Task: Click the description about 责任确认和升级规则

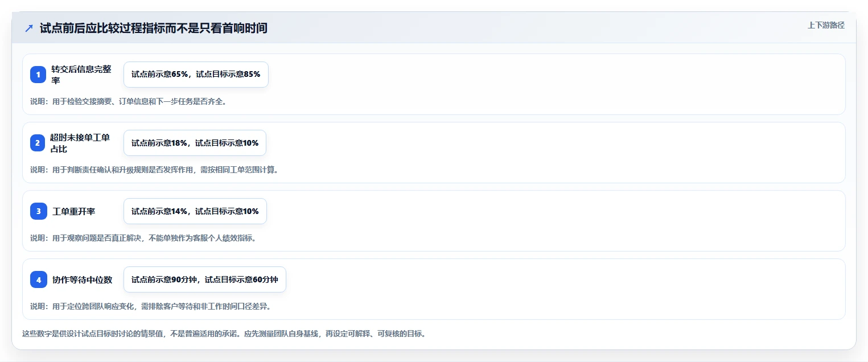Action: 154,170
